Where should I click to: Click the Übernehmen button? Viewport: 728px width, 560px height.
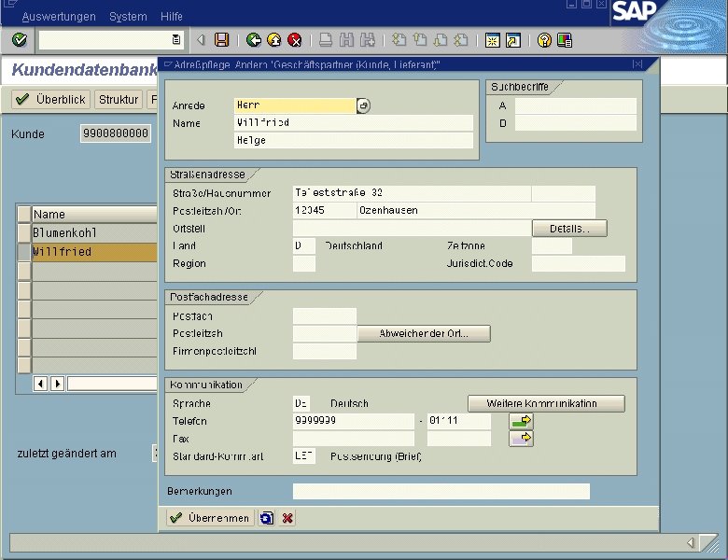(x=210, y=518)
